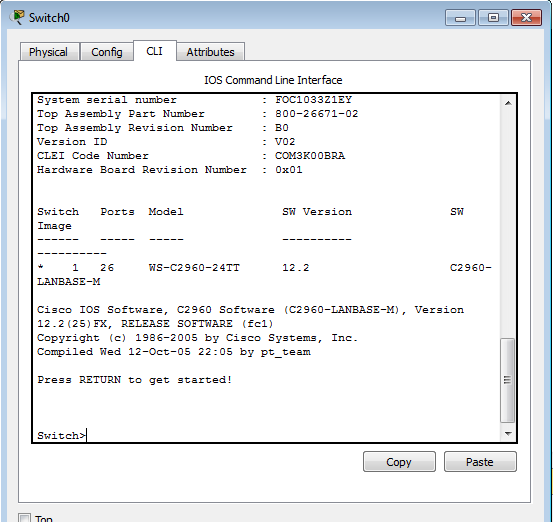Viewport: 553px width, 522px height.
Task: Click part number 800-26671-02
Action: click(x=316, y=114)
